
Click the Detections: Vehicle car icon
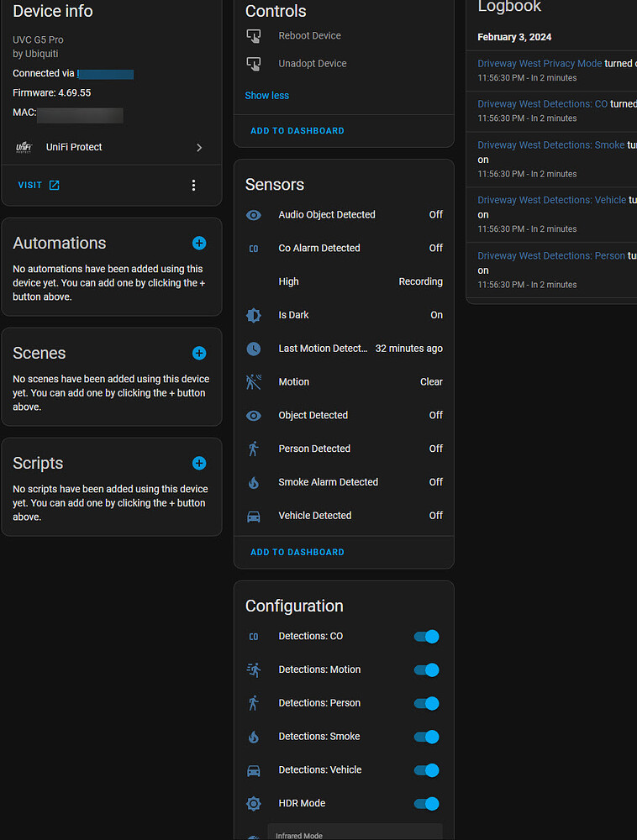tap(254, 770)
